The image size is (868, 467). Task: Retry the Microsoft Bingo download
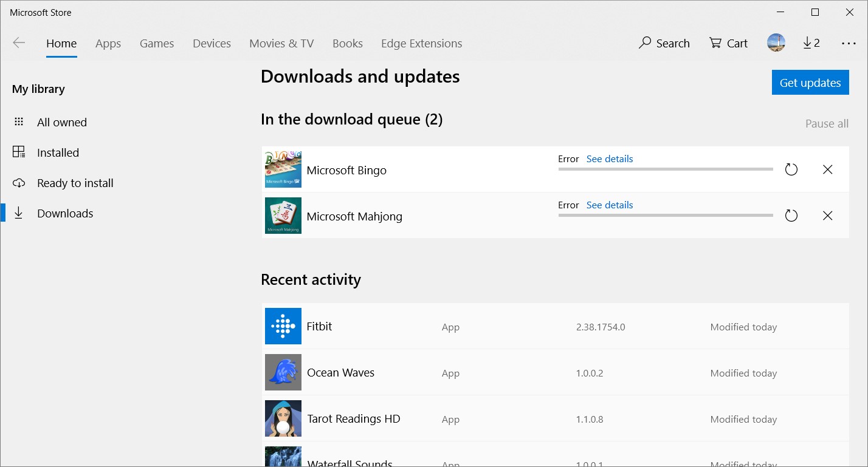click(x=791, y=169)
